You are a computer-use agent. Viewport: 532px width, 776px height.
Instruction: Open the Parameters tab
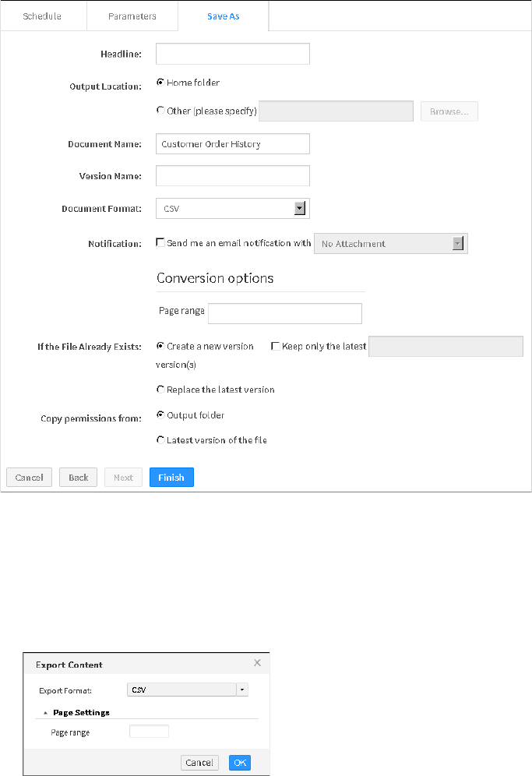(x=132, y=16)
